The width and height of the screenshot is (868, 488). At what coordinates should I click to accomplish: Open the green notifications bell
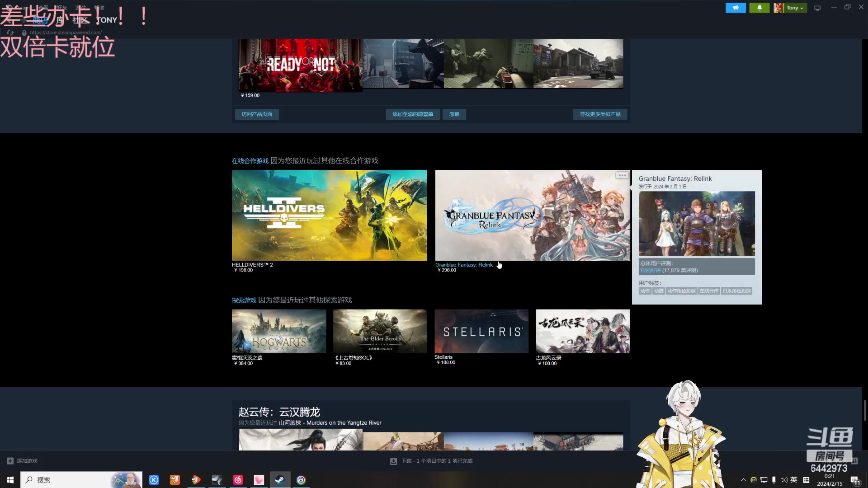759,8
